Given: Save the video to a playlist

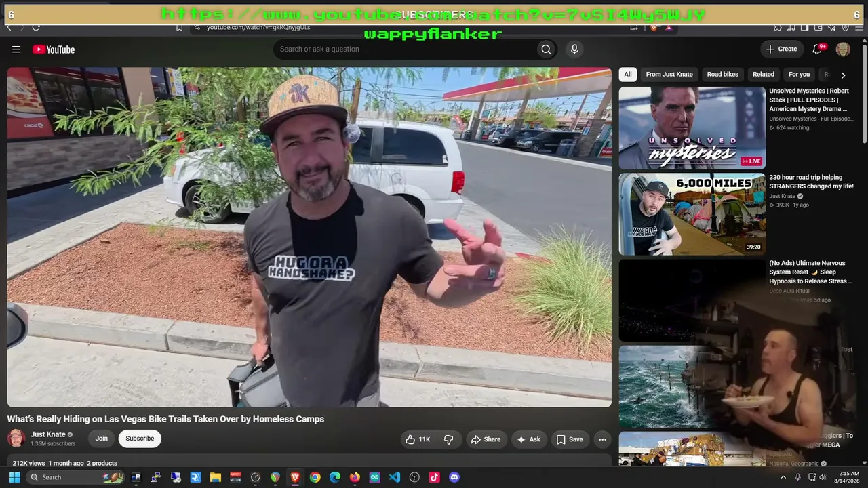Looking at the screenshot, I should [570, 439].
